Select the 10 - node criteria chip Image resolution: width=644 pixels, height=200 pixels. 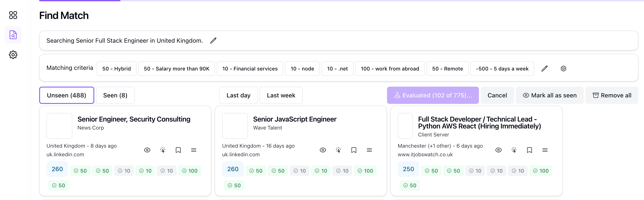302,69
